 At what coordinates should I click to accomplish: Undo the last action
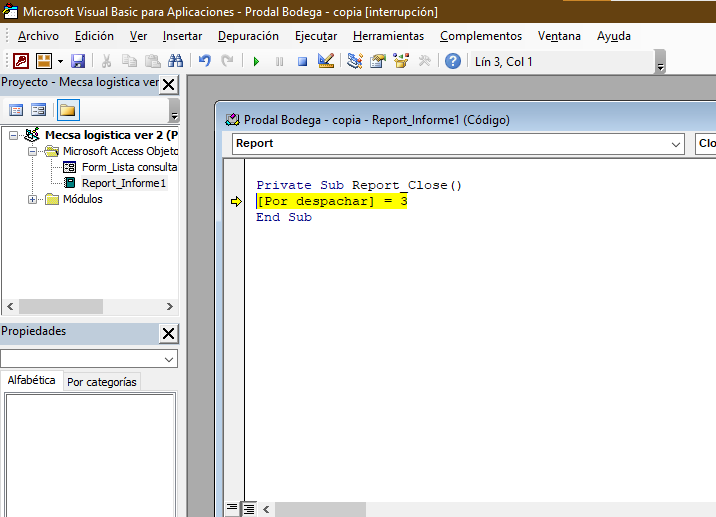click(205, 61)
